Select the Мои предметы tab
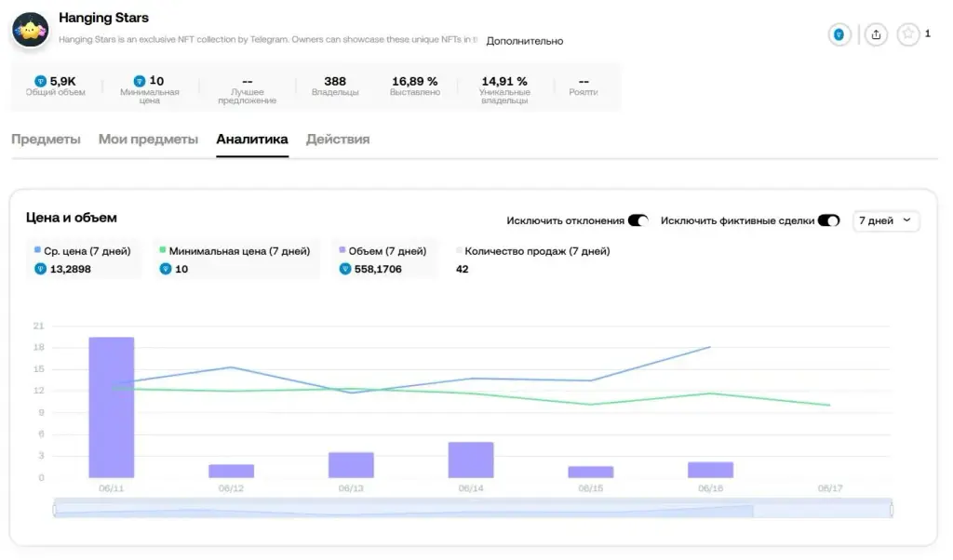 pos(148,140)
